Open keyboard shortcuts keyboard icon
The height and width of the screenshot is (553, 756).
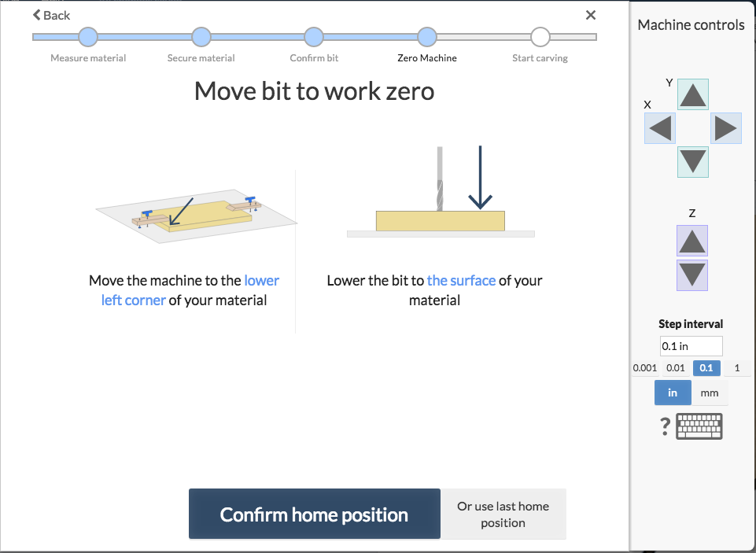[699, 426]
